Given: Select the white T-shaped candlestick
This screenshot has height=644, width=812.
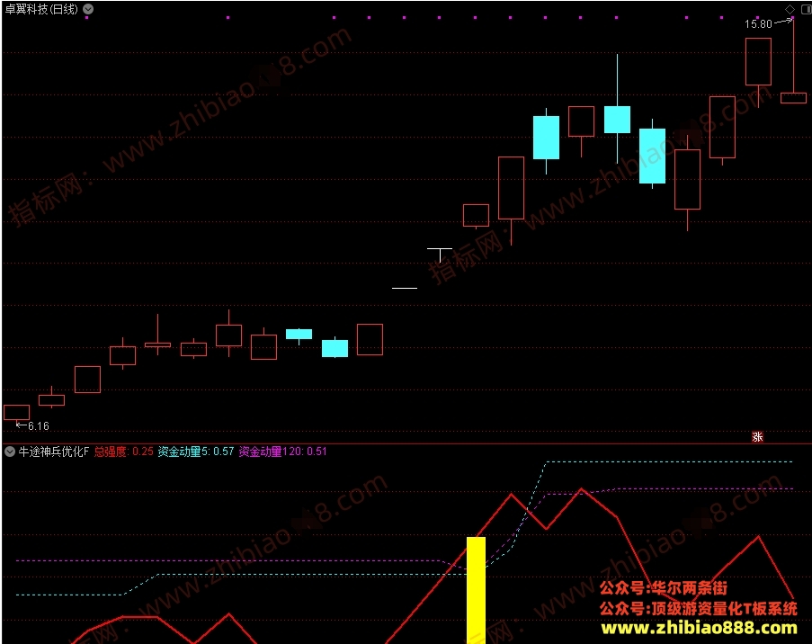Looking at the screenshot, I should tap(440, 255).
